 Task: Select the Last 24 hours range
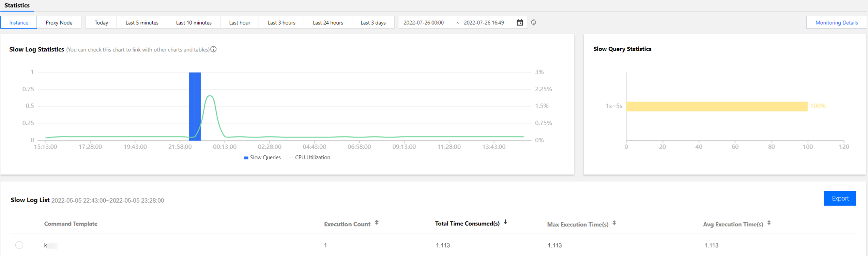coord(328,22)
